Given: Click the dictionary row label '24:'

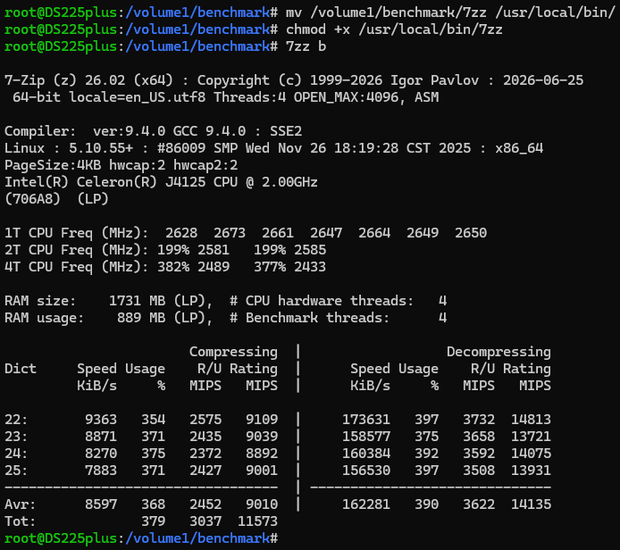Looking at the screenshot, I should pyautogui.click(x=16, y=454).
